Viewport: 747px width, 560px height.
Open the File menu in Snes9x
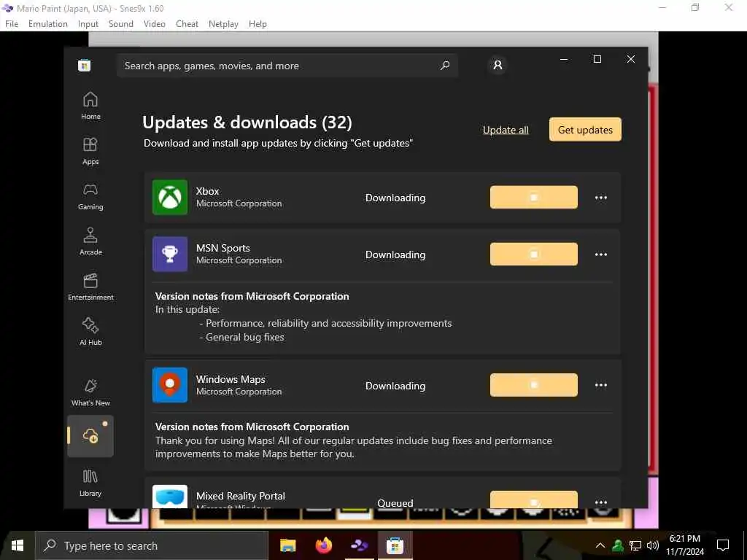click(12, 24)
